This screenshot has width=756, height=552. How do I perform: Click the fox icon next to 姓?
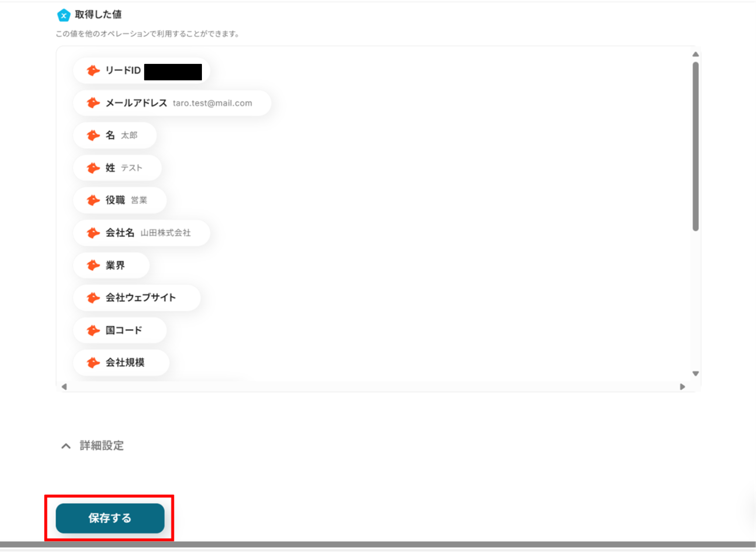click(93, 168)
